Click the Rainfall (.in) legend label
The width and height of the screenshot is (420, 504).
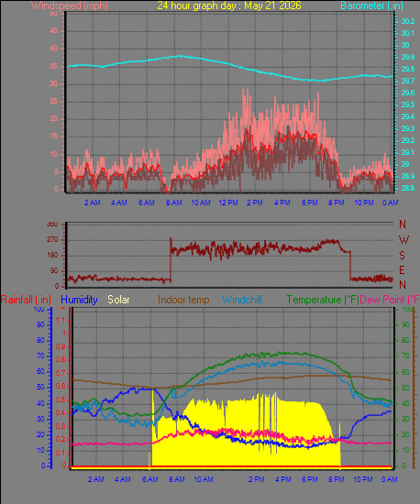coord(26,300)
